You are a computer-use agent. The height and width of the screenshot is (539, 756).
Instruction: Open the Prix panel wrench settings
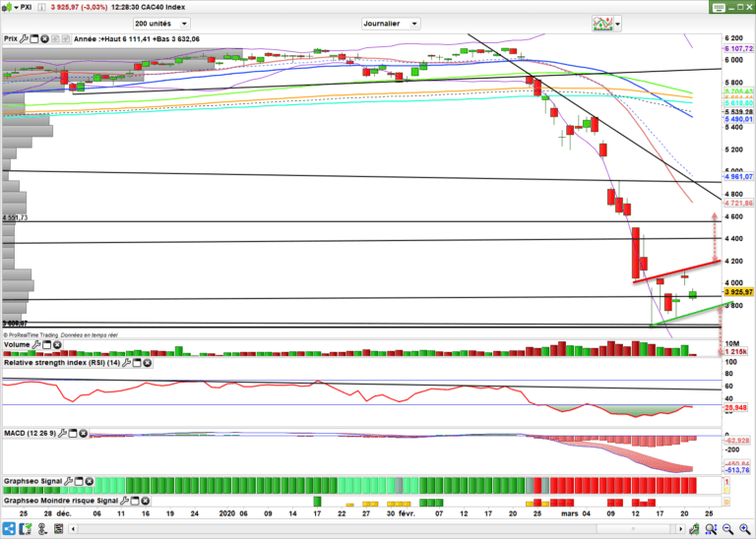coord(26,38)
